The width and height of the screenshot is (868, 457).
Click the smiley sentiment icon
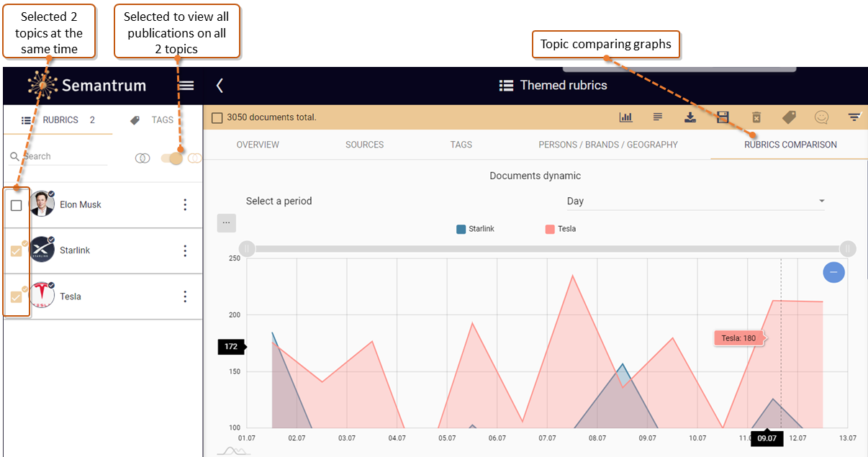click(x=821, y=117)
